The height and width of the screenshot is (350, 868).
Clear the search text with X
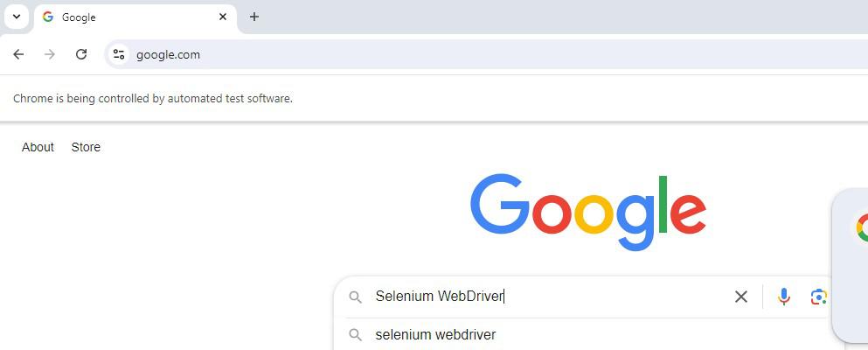[x=741, y=297]
